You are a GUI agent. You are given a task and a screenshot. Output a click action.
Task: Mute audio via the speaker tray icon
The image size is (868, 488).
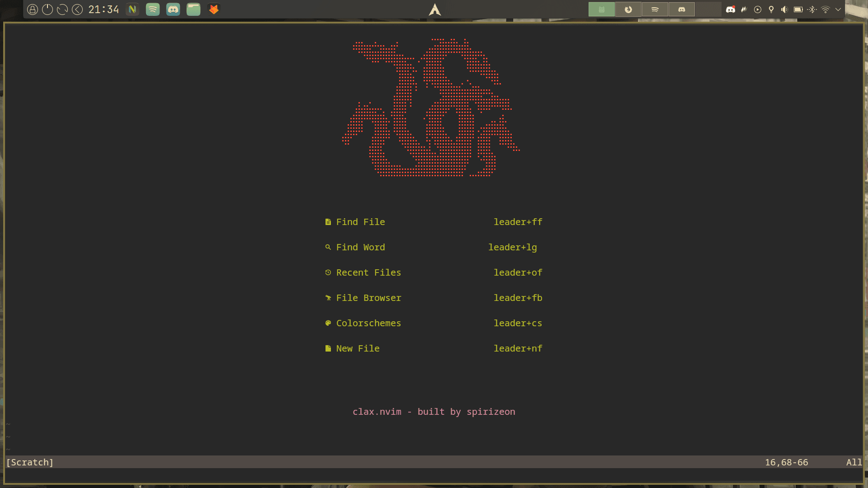pyautogui.click(x=785, y=9)
